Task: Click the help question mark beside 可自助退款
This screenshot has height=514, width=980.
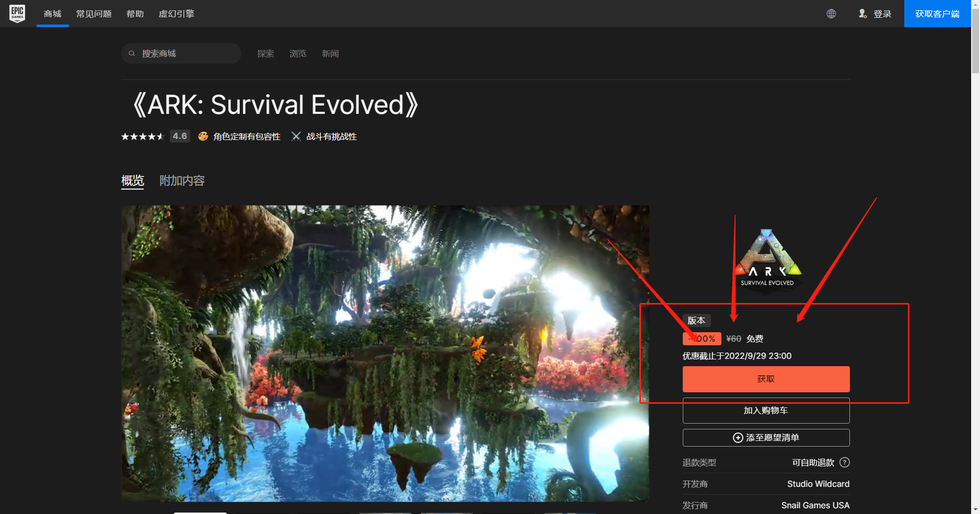Action: click(x=845, y=462)
